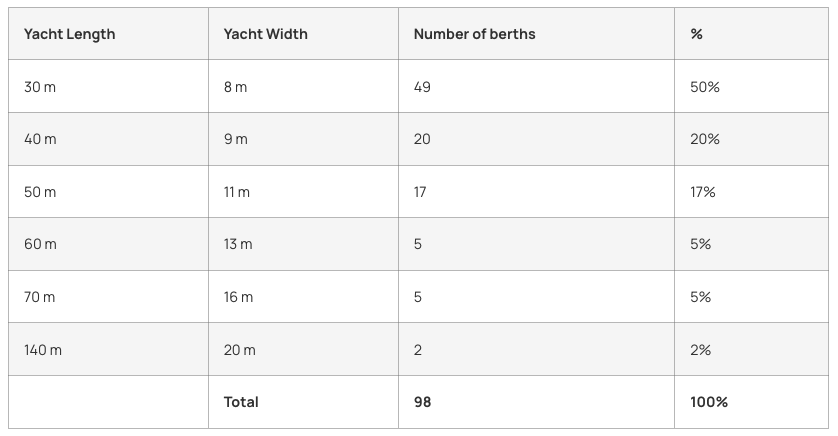Click the bold Total label cell
This screenshot has width=838, height=436.
coord(241,402)
